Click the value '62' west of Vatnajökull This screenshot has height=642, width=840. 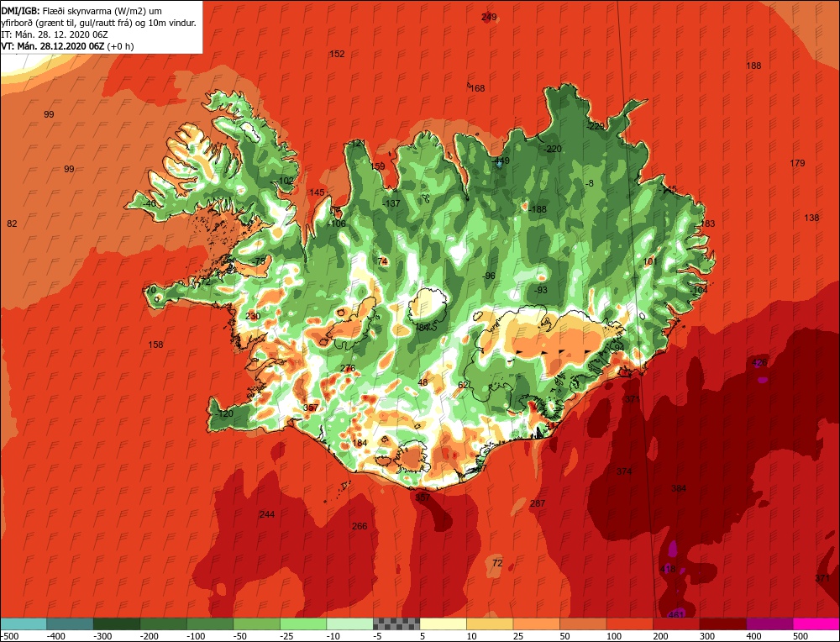(x=464, y=385)
